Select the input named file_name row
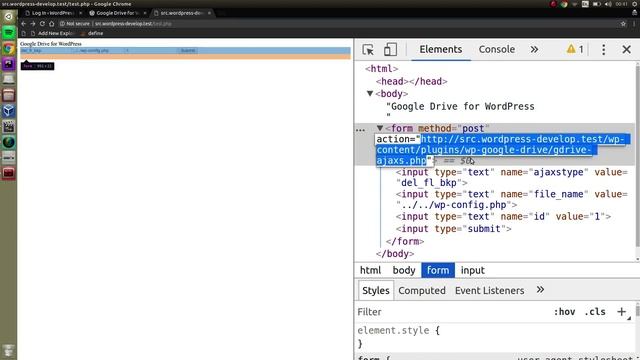Image resolution: width=640 pixels, height=360 pixels. (x=511, y=199)
